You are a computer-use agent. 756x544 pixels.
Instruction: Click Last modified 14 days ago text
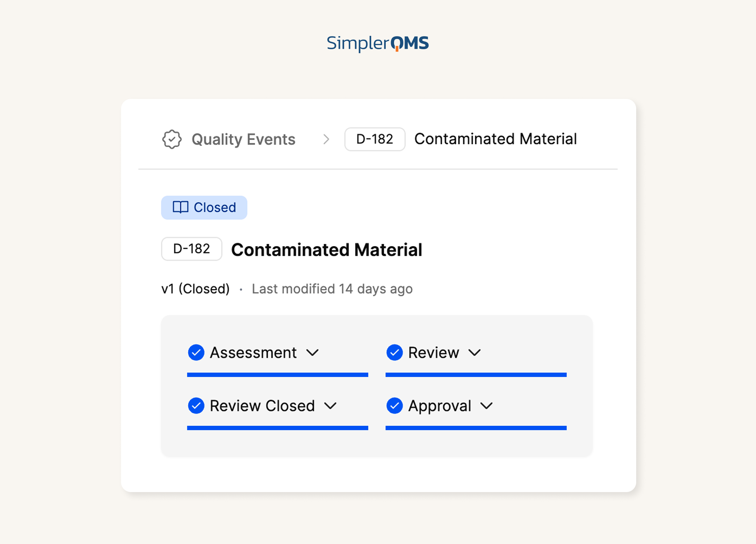(332, 289)
